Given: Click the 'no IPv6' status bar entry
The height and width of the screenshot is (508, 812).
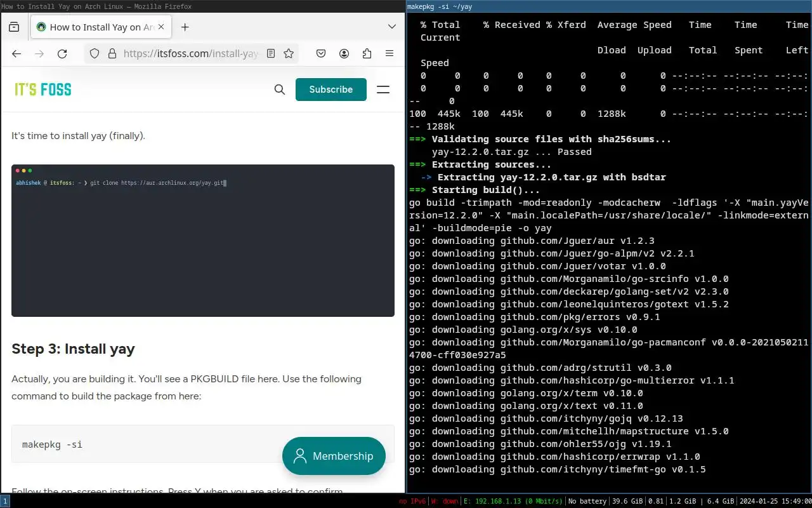Looking at the screenshot, I should (412, 502).
